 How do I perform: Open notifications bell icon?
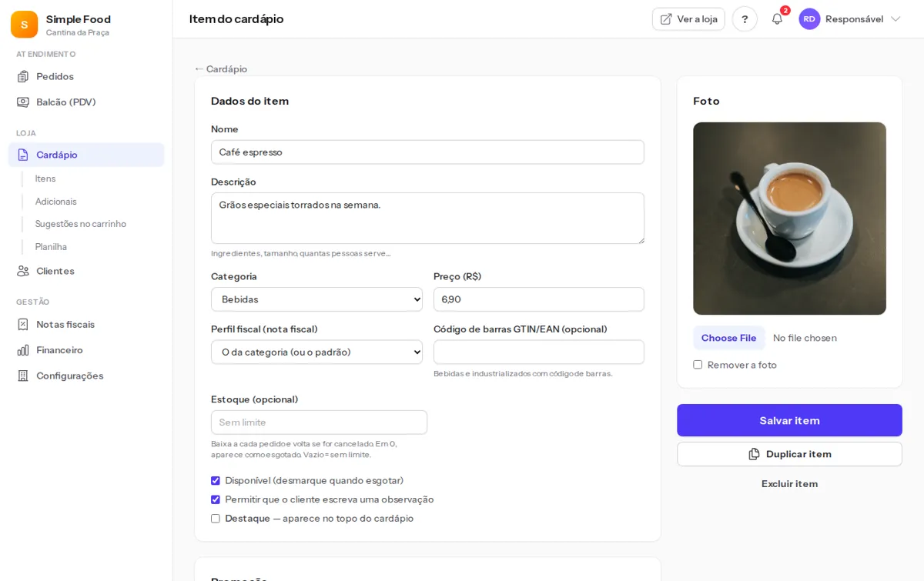(x=777, y=19)
